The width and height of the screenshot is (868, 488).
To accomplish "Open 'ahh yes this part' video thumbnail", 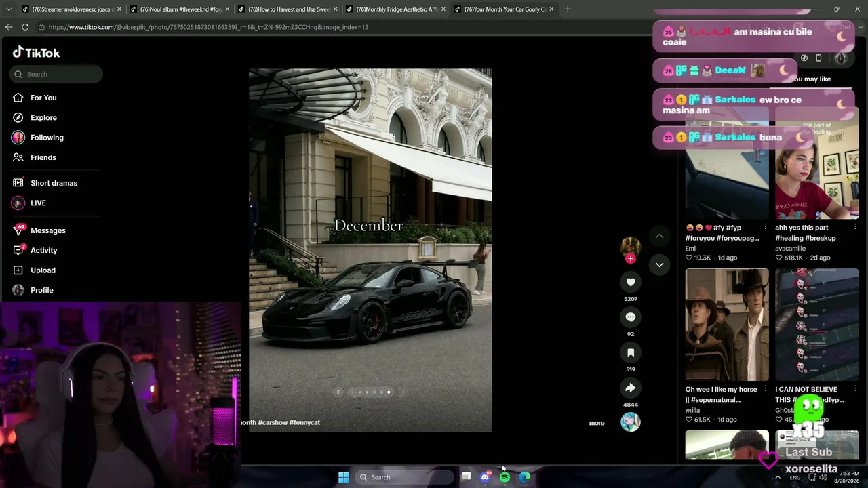I will [x=817, y=163].
